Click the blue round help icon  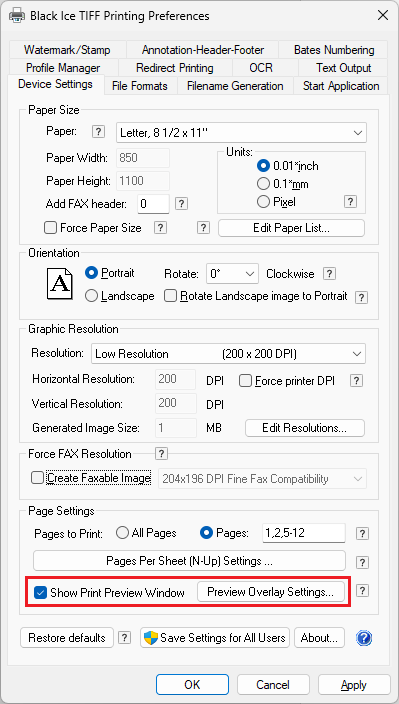click(x=364, y=638)
